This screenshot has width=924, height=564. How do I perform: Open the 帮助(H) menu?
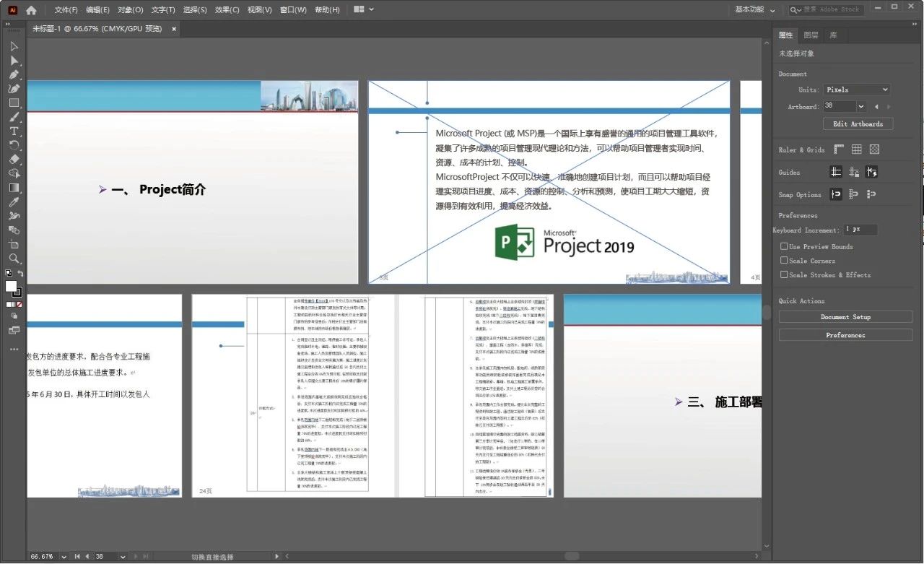(327, 10)
